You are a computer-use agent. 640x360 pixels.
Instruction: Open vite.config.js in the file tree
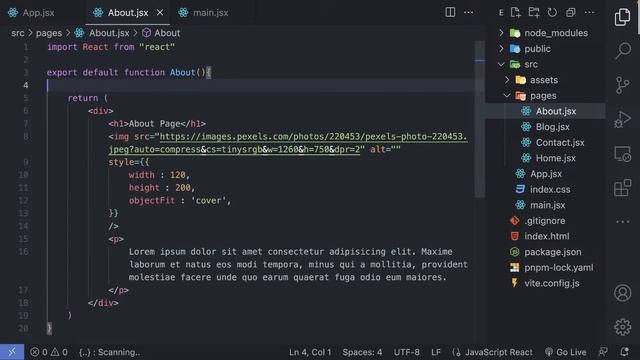coord(545,283)
